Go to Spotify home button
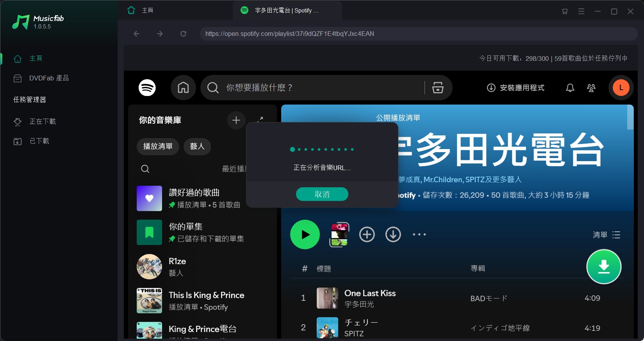 point(183,88)
